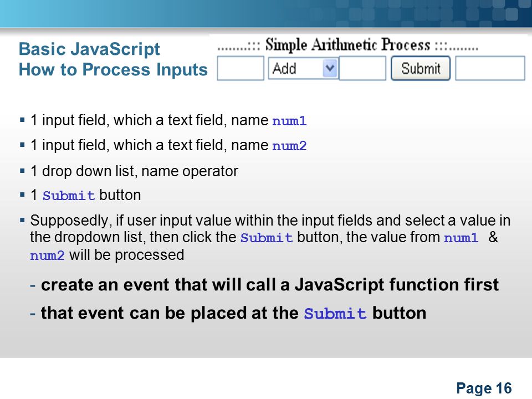
Task: Click the bullet icon before first num1 line
Action: [22, 120]
